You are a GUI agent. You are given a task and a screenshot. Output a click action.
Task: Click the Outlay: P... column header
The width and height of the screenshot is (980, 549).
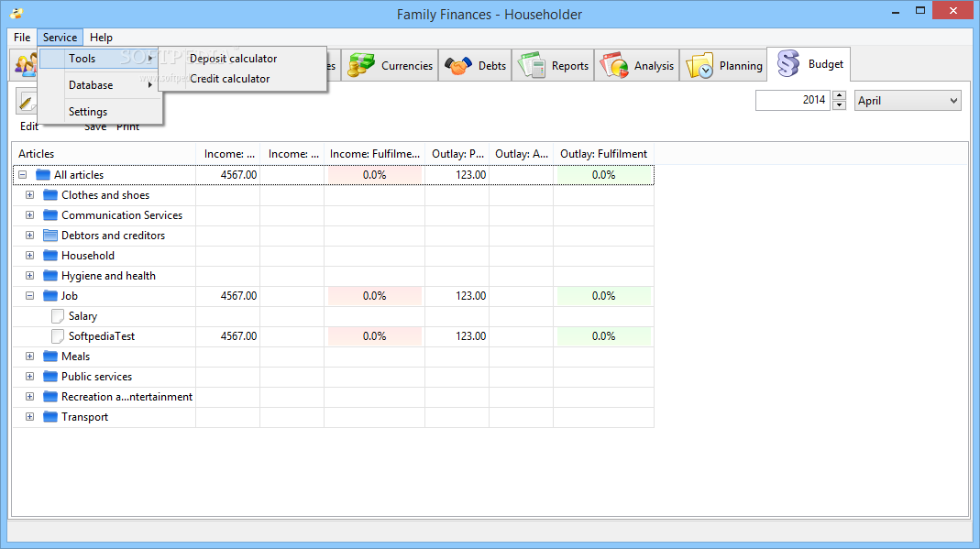pyautogui.click(x=457, y=154)
